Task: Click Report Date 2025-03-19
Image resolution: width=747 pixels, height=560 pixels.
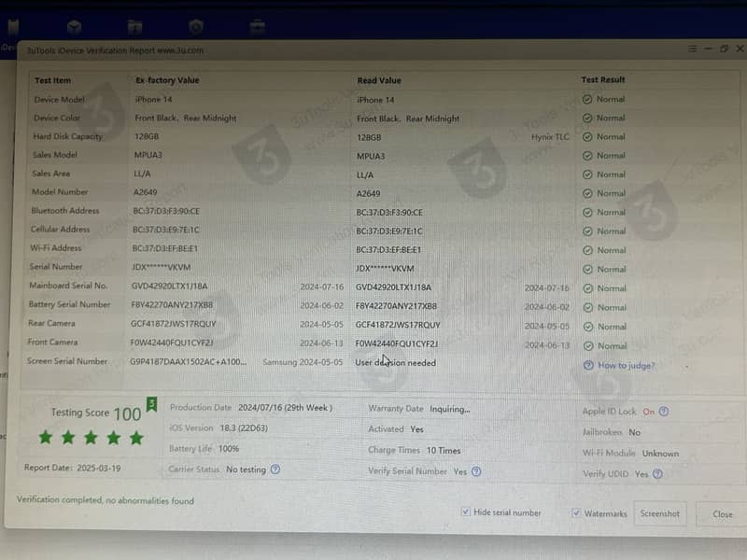Action: [x=73, y=468]
